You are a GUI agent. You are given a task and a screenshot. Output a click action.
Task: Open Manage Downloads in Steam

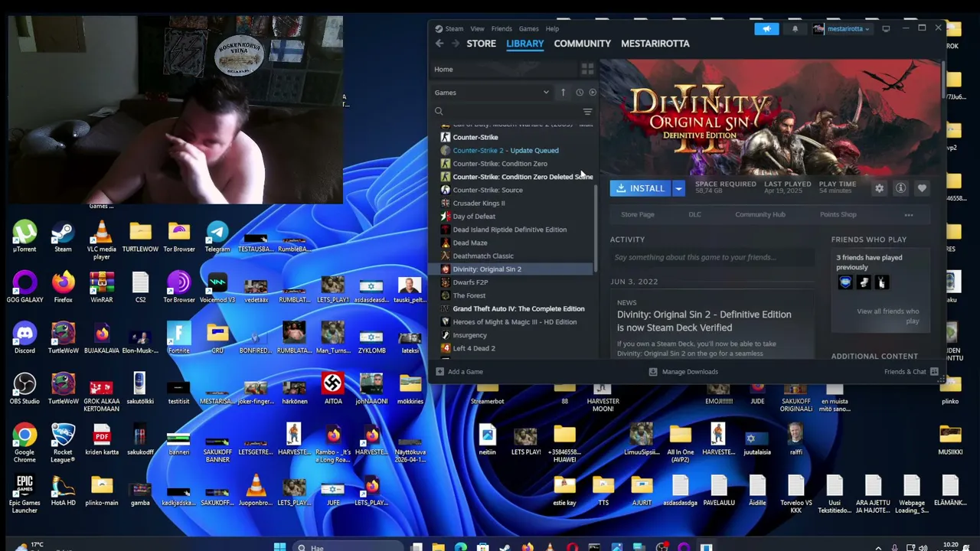[683, 372]
